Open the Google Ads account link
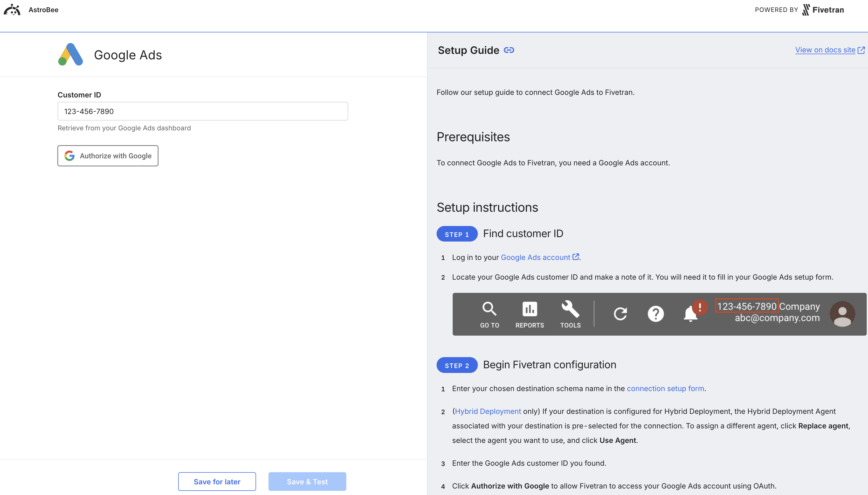The width and height of the screenshot is (868, 495). [x=536, y=257]
